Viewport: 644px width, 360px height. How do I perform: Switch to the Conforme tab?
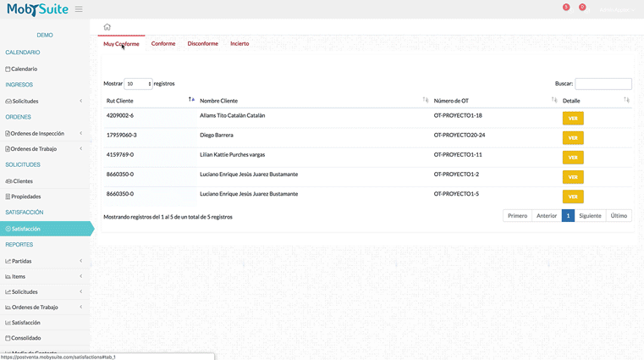(163, 43)
